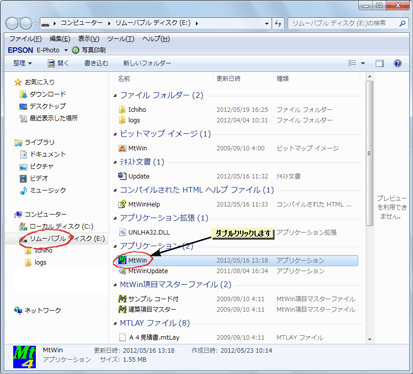The image size is (413, 374).
Task: Collapse the ビットマップ イメージ (1) group
Action: [x=115, y=134]
